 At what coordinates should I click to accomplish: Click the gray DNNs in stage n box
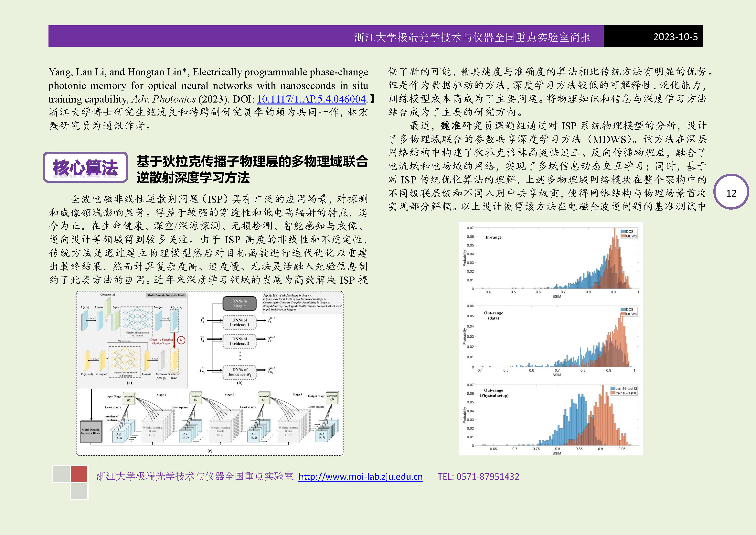point(240,303)
